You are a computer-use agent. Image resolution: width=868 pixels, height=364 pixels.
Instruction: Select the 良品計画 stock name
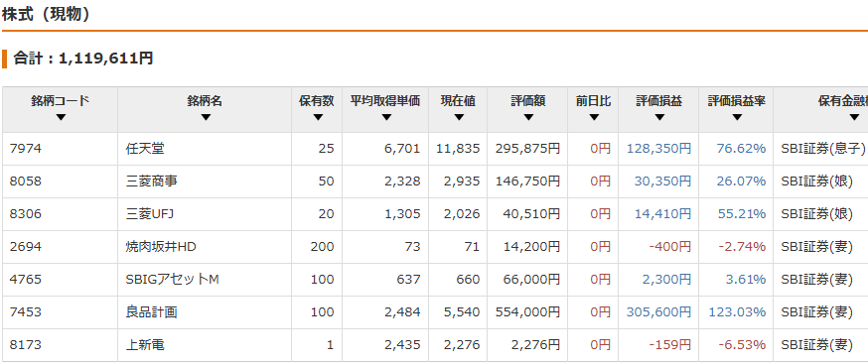152,312
